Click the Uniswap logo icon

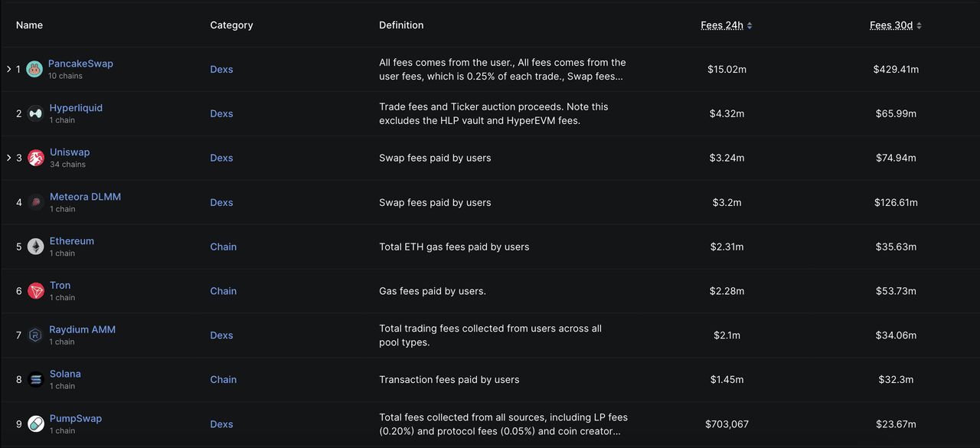[35, 159]
